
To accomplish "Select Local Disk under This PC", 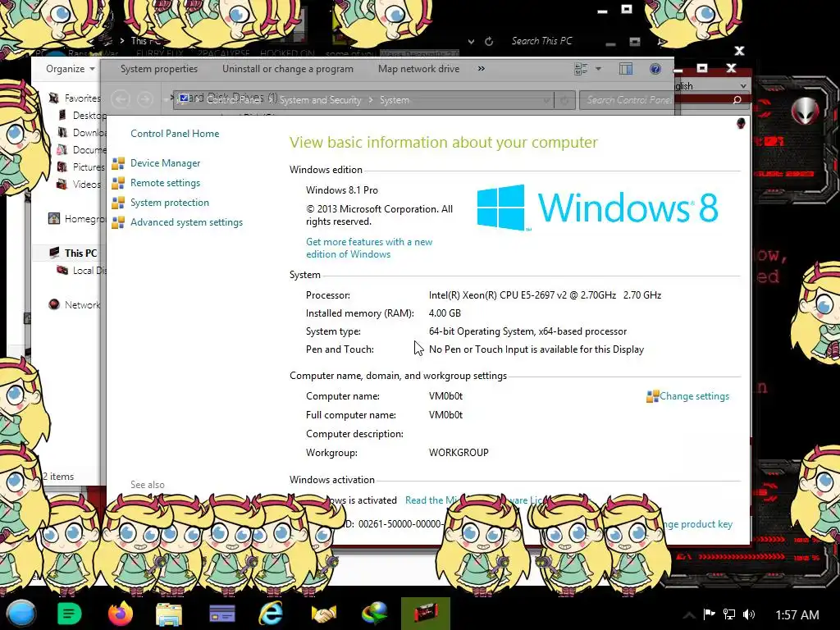I will pos(89,271).
